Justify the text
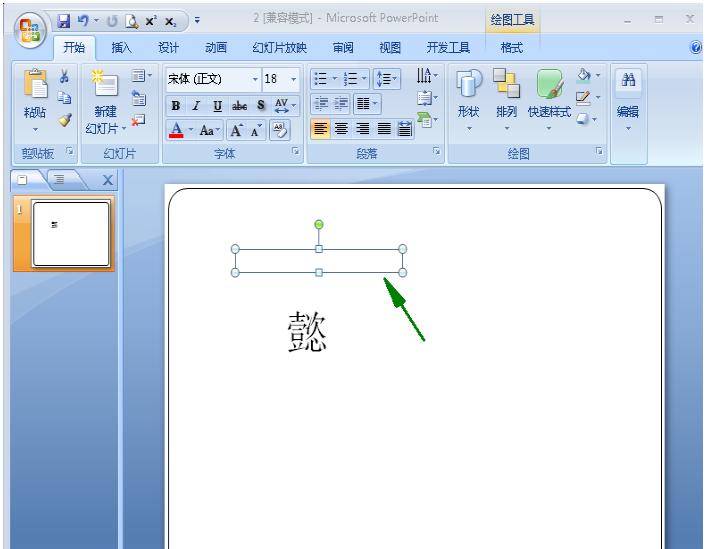 click(384, 129)
